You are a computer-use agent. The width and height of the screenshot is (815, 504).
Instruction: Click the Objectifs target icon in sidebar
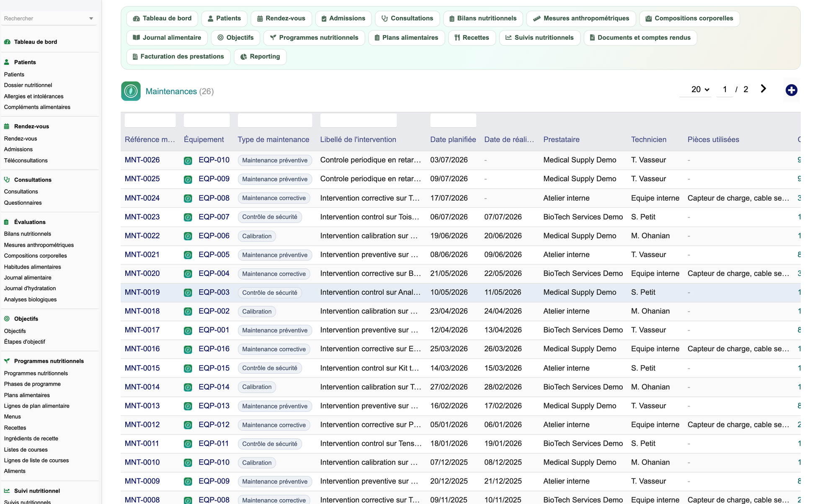(7, 319)
